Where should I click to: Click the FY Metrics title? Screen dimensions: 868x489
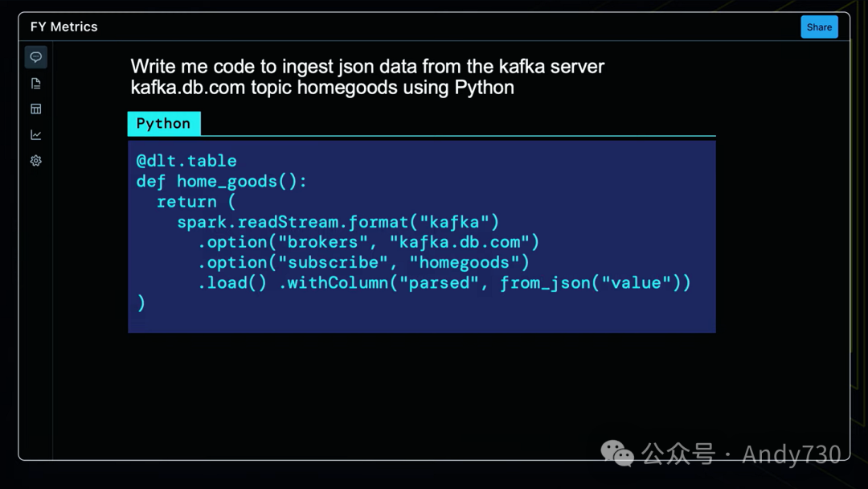click(64, 27)
